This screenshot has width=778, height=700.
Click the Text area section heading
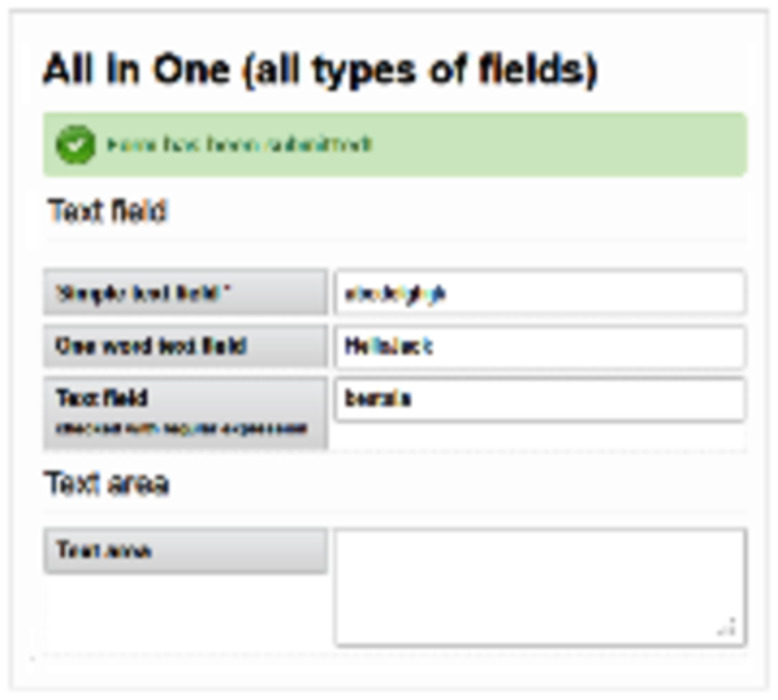point(107,483)
